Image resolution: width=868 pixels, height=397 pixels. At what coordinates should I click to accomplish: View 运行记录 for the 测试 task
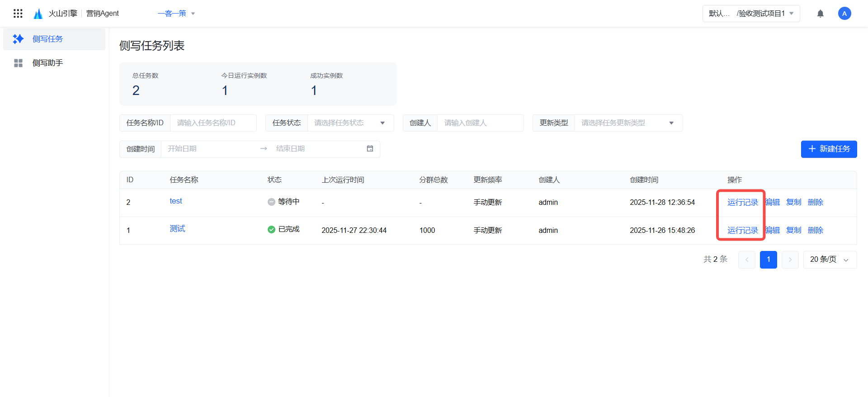click(742, 230)
